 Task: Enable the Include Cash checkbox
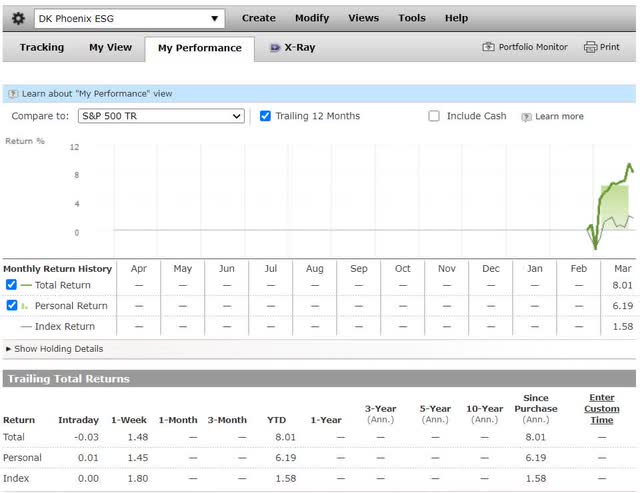[x=434, y=116]
